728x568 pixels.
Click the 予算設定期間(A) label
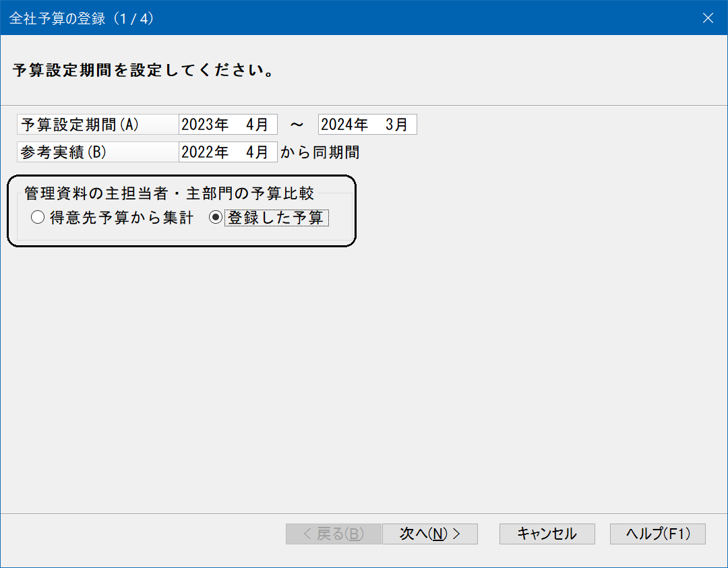pos(80,125)
